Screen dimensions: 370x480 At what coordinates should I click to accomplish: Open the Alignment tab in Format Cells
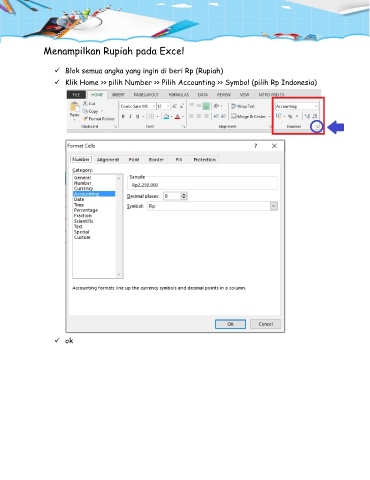108,160
